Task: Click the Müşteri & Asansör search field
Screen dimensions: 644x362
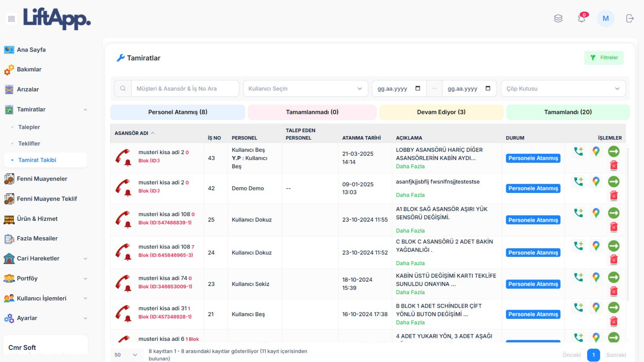Action: [x=184, y=88]
